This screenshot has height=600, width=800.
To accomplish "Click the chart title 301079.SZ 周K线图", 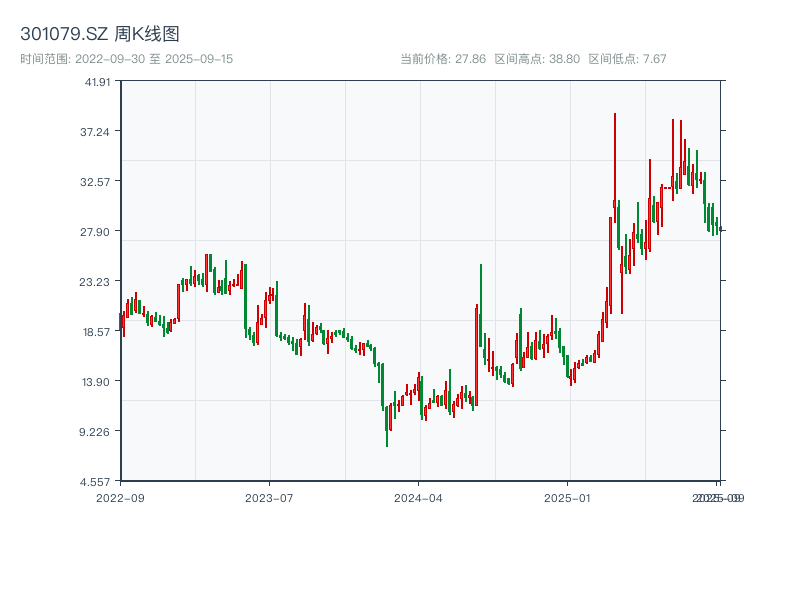I will 100,34.
